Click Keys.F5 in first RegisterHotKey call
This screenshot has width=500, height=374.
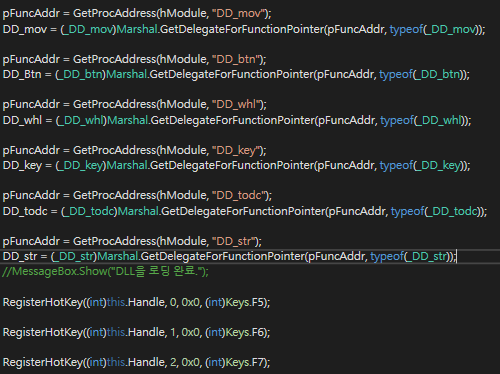245,302
